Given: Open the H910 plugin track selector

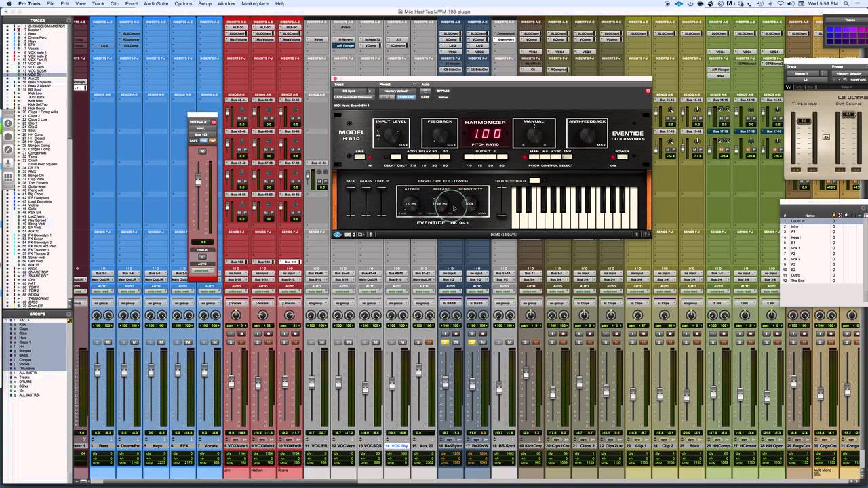Looking at the screenshot, I should coord(351,91).
